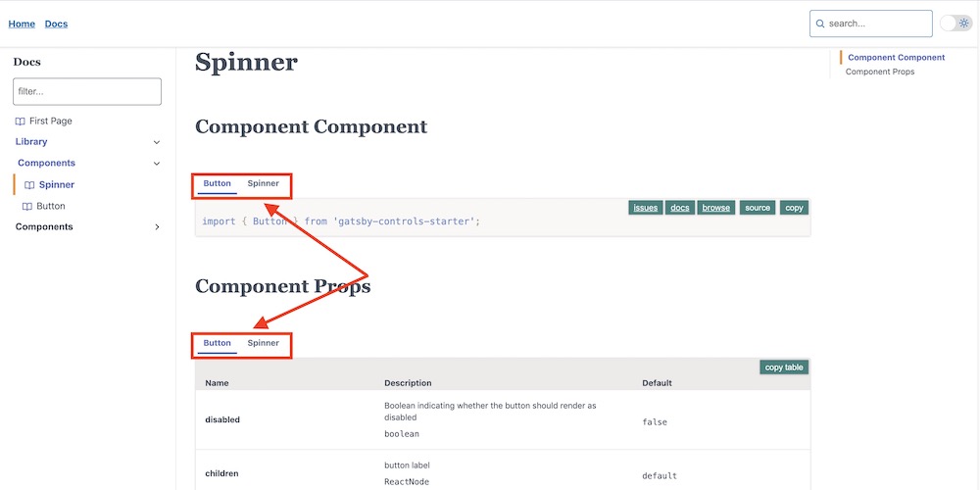980x490 pixels.
Task: Focus the search input field
Action: coord(870,24)
